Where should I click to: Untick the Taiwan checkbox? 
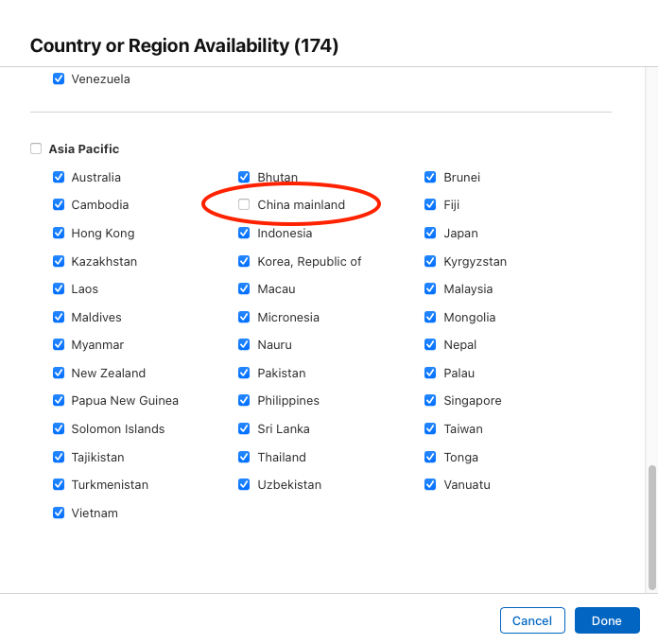coord(430,429)
